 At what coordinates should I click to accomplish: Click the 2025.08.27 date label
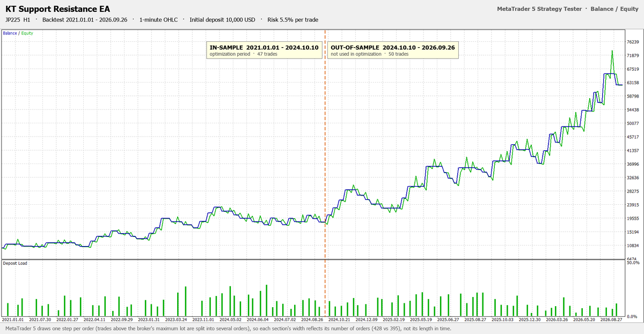[475, 320]
